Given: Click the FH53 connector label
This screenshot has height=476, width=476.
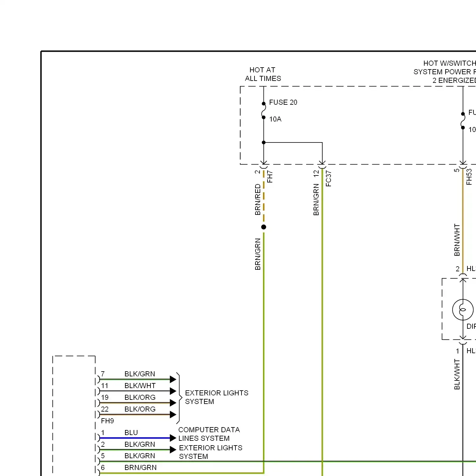Looking at the screenshot, I should [x=469, y=177].
